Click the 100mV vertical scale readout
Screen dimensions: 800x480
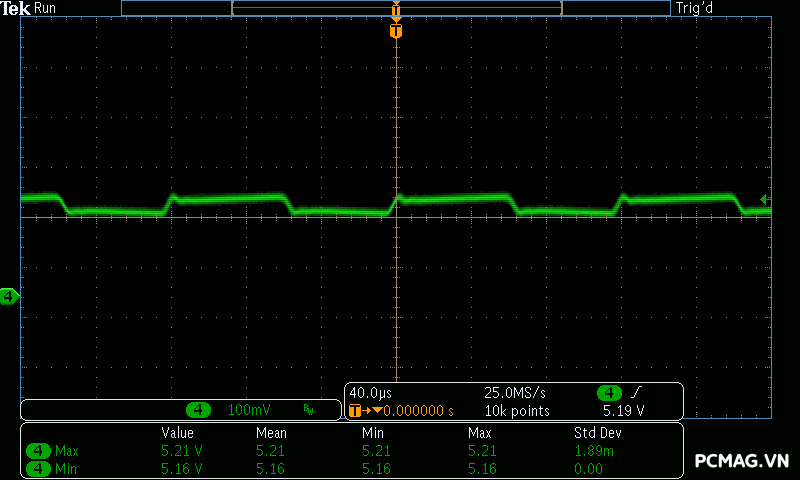coord(249,410)
